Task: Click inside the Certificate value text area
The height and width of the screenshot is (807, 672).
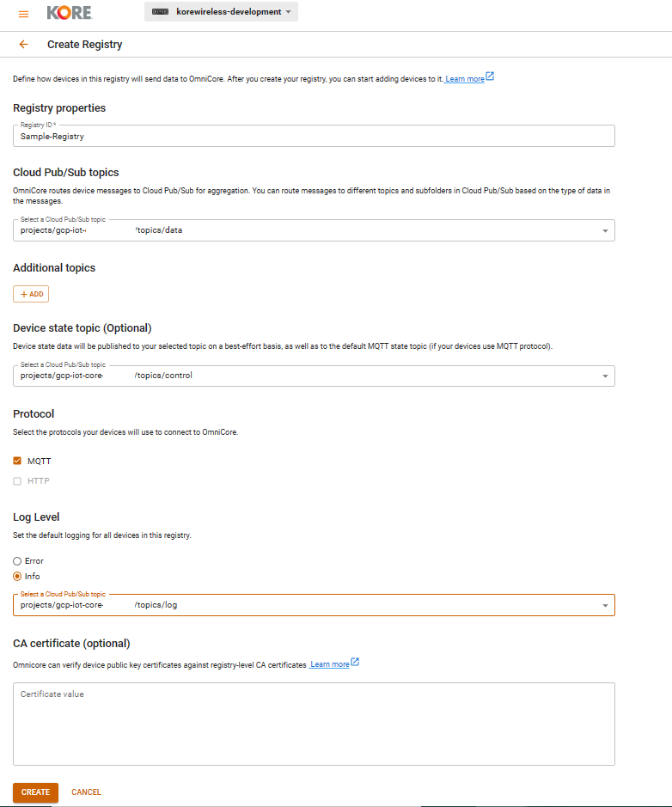Action: 314,723
